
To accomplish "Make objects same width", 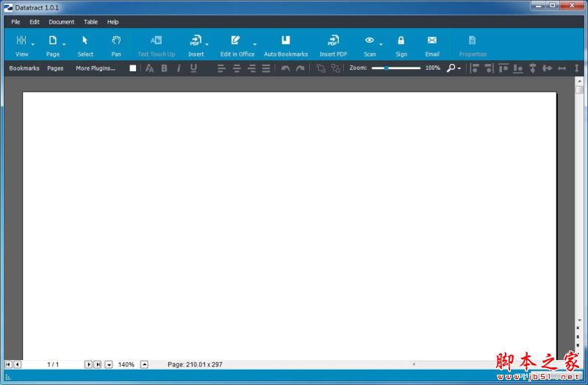I will click(x=562, y=68).
